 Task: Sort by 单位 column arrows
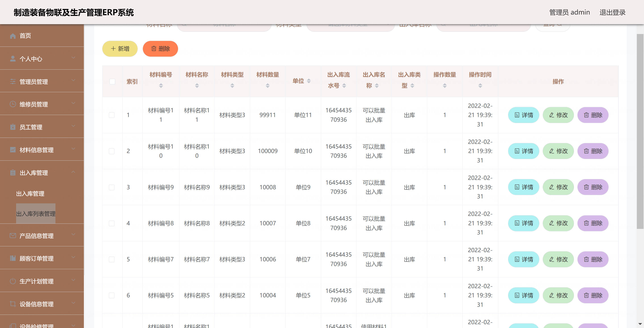(x=309, y=81)
